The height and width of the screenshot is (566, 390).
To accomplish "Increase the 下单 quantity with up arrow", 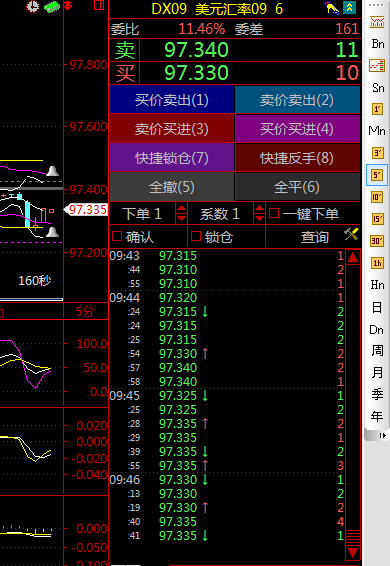I will [181, 208].
